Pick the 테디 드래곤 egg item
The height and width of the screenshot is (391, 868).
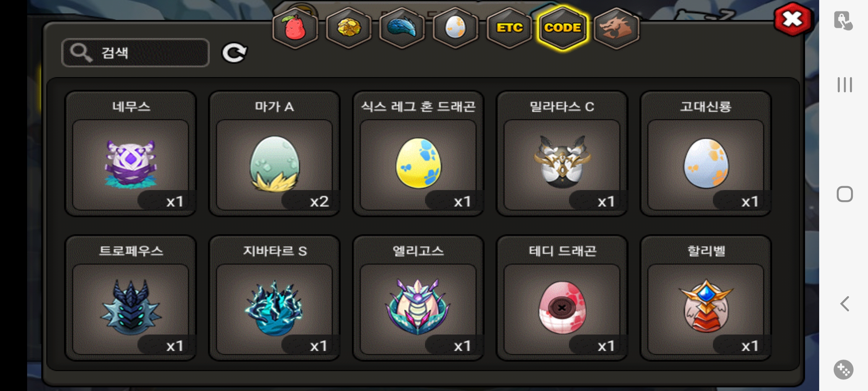pyautogui.click(x=562, y=298)
